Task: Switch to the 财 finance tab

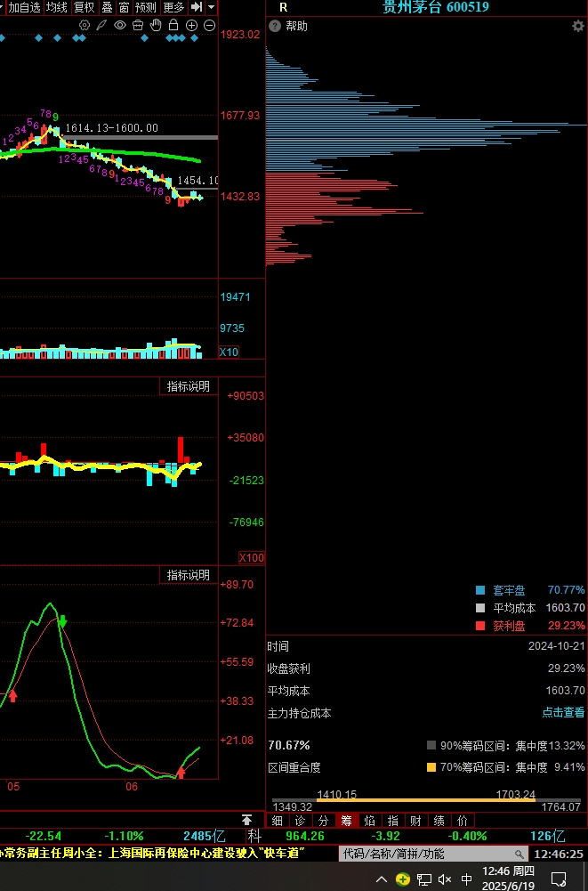Action: 415,820
